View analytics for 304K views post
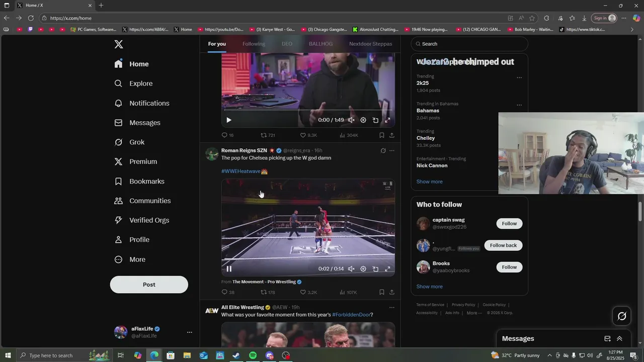 [x=349, y=135]
